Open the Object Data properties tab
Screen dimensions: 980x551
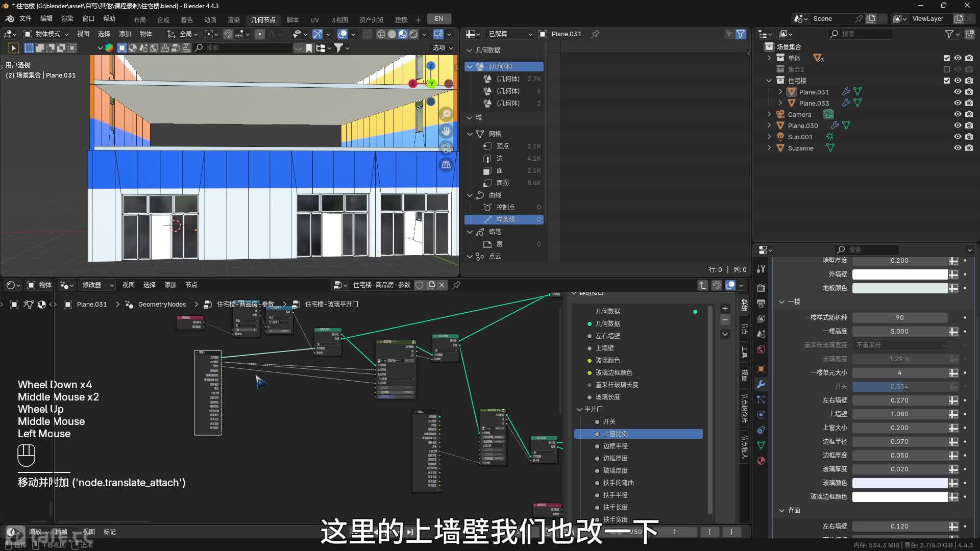click(761, 445)
